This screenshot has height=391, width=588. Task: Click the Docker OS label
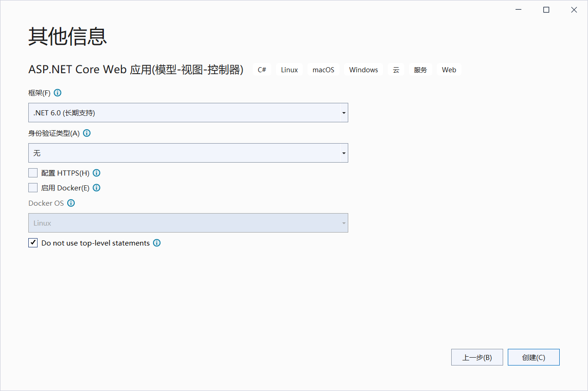point(46,203)
